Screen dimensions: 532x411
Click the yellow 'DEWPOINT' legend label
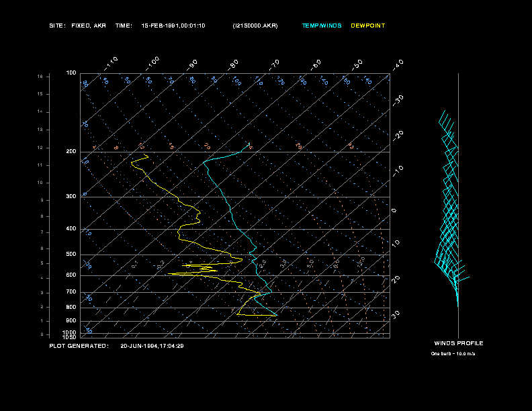(x=368, y=26)
